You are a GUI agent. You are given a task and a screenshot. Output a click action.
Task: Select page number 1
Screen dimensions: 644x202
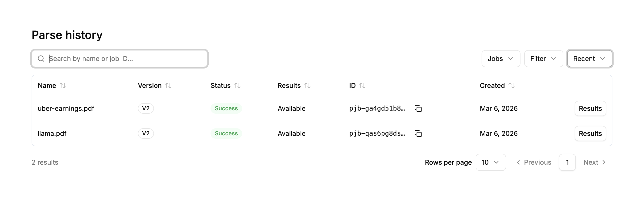567,162
